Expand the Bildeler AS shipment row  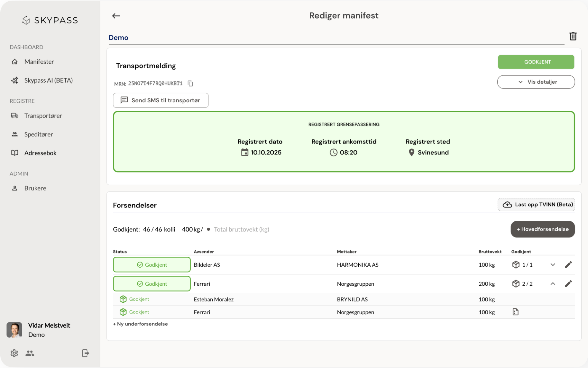click(x=553, y=265)
